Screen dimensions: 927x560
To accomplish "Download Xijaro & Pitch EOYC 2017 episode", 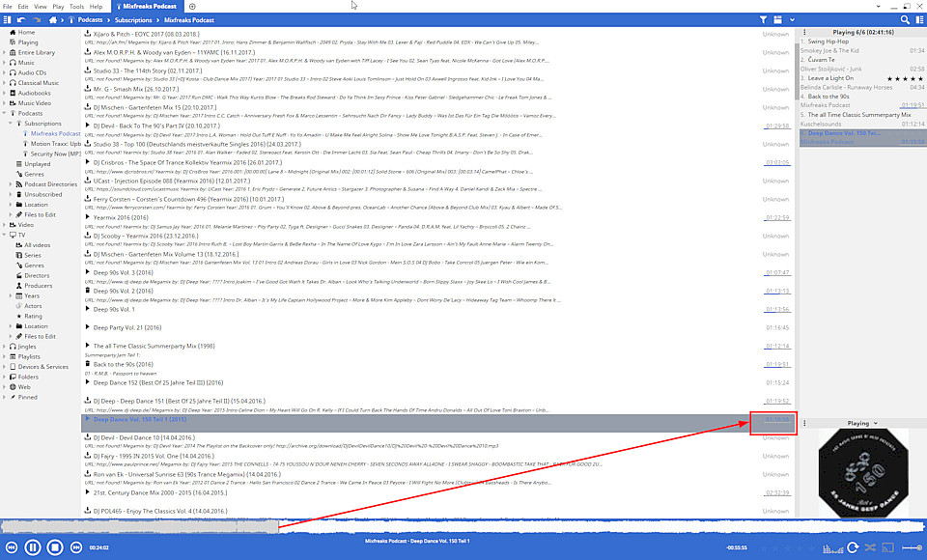I will [x=88, y=34].
